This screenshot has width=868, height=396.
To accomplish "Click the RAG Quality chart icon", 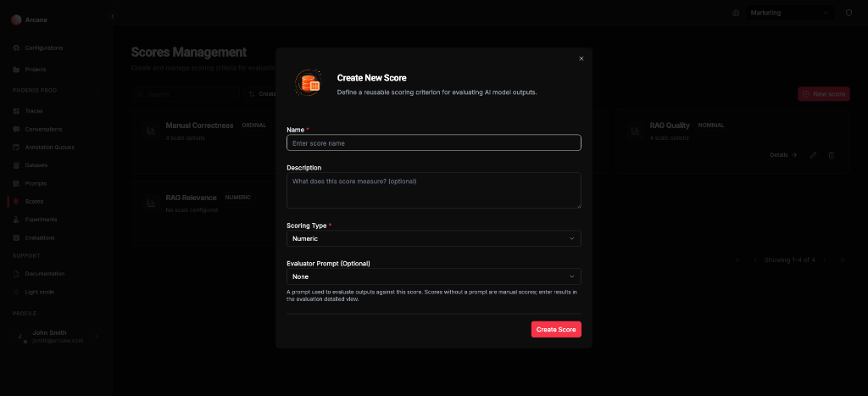I will coord(634,131).
